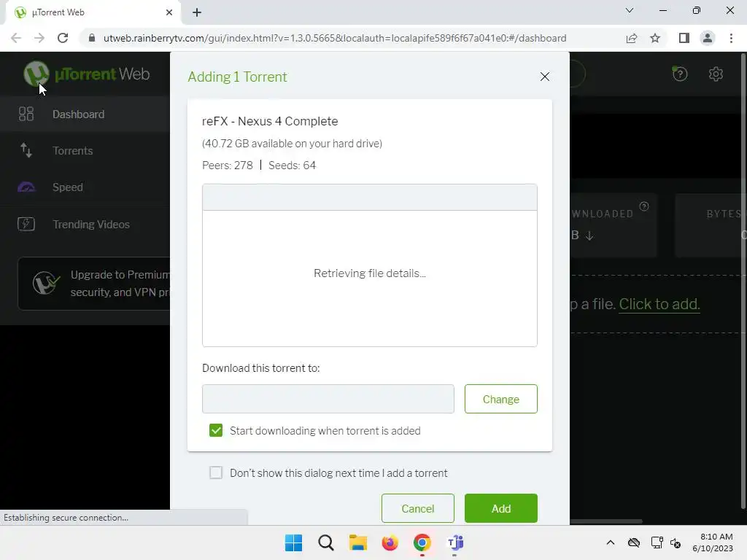Open a new browser tab
Screen dimensions: 747x560
(197, 12)
